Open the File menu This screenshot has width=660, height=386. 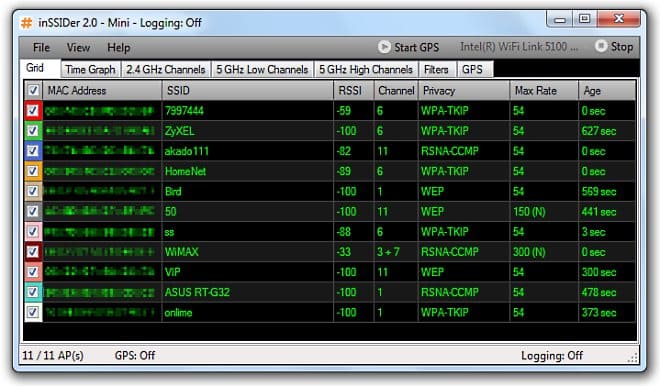(41, 48)
